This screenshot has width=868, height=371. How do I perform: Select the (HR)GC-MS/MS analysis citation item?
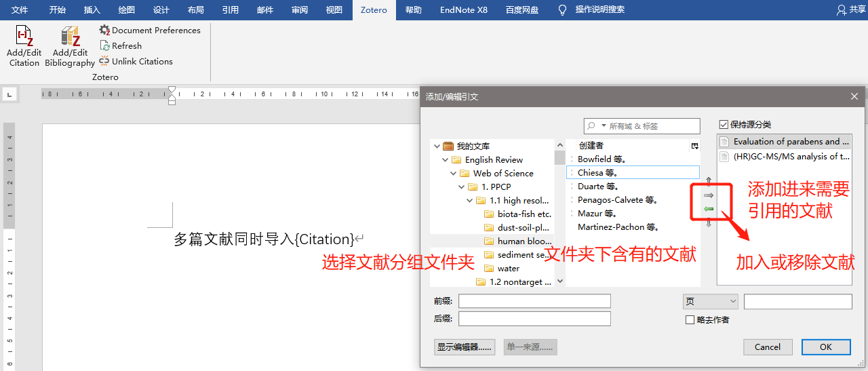pyautogui.click(x=785, y=156)
